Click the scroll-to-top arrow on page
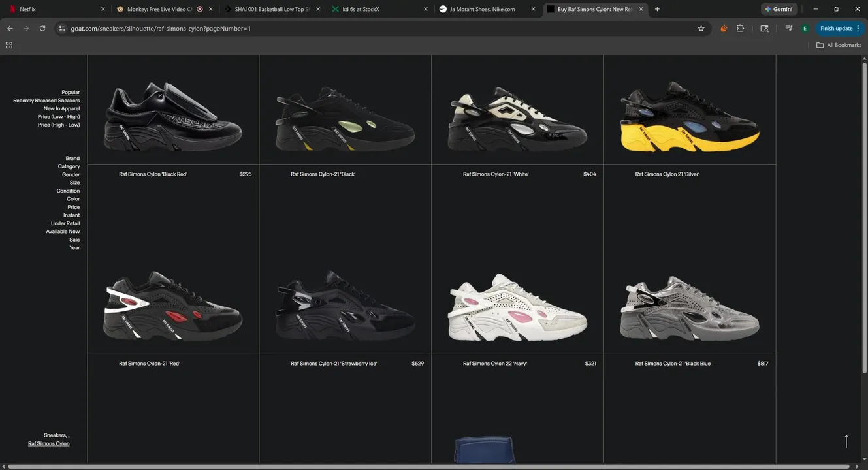The width and height of the screenshot is (868, 470). coord(846,442)
